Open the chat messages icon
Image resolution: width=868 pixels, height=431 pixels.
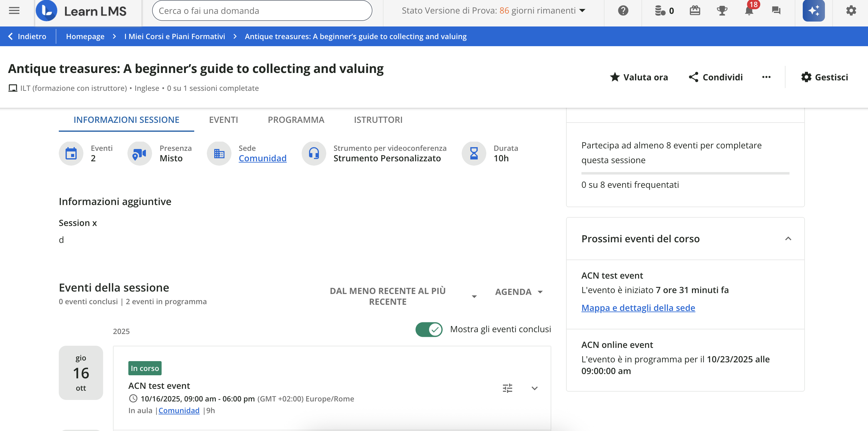point(776,11)
